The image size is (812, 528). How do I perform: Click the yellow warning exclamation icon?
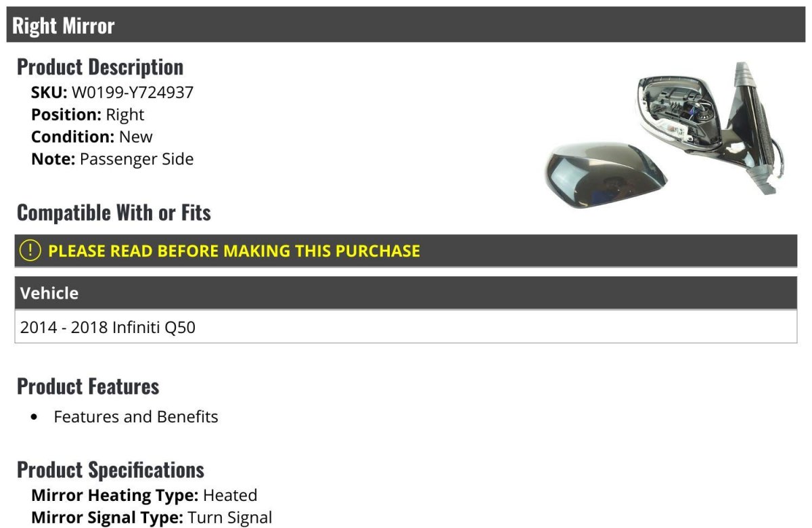click(x=30, y=250)
